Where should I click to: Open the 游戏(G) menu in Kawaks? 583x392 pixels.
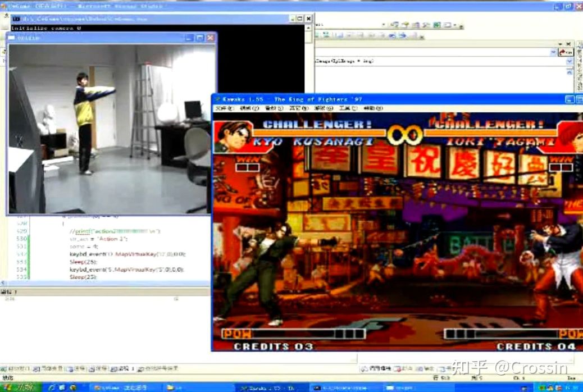coord(323,108)
